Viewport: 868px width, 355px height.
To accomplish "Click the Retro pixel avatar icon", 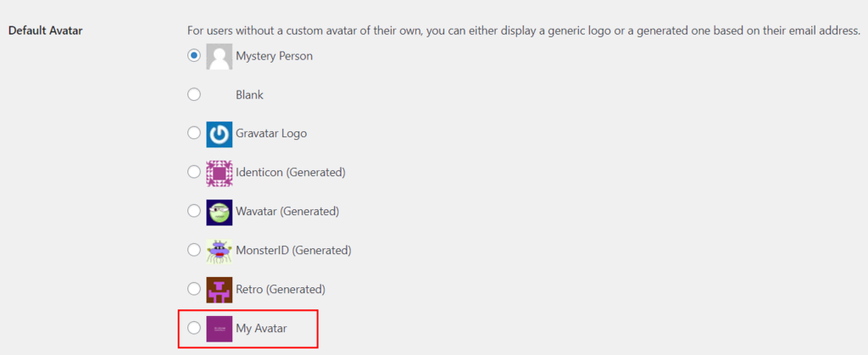I will coord(220,290).
